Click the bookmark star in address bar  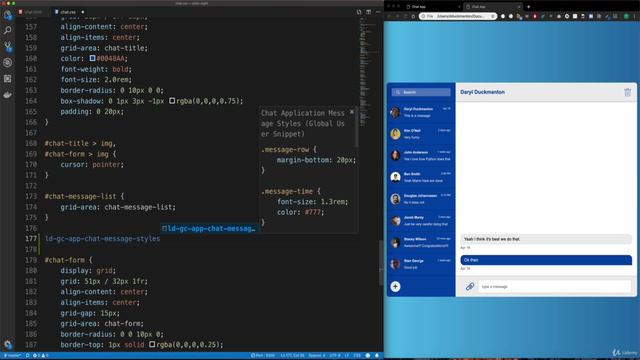click(493, 16)
